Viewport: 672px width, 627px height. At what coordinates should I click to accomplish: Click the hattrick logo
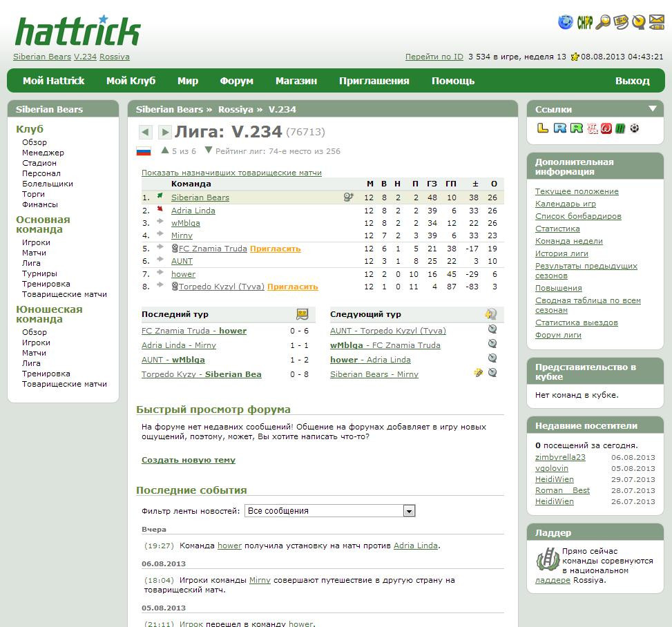(x=77, y=31)
